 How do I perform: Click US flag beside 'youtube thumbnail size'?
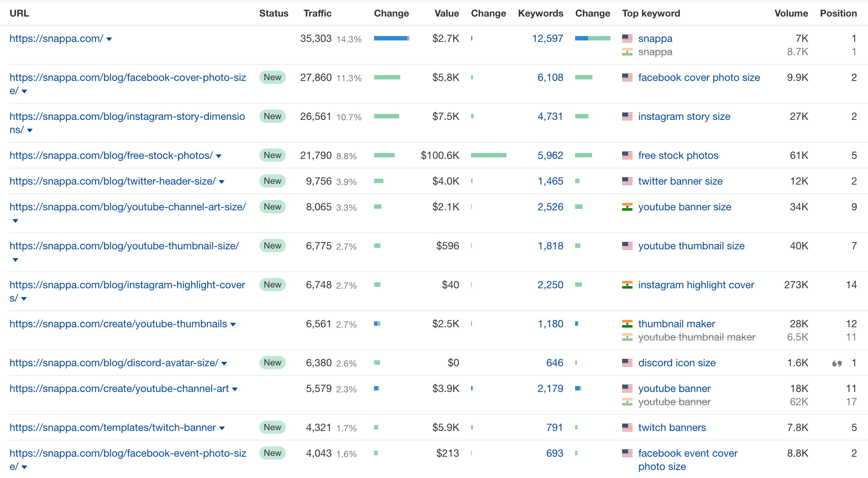[627, 246]
